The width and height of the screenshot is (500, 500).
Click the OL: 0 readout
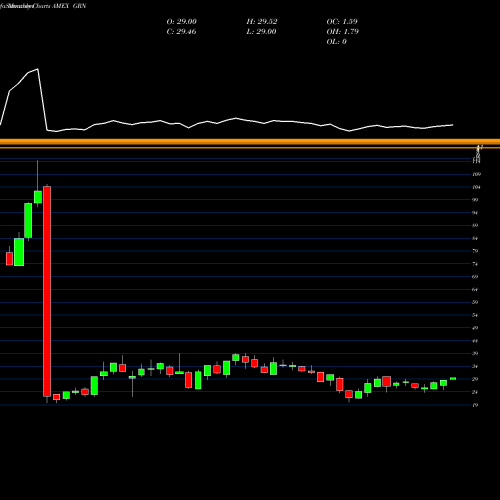[336, 42]
